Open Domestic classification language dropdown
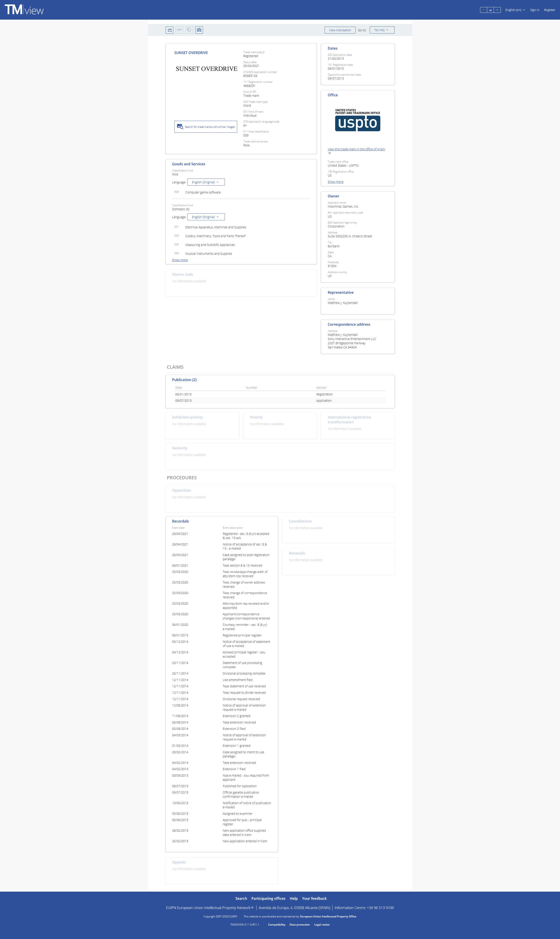The image size is (560, 939). 206,217
